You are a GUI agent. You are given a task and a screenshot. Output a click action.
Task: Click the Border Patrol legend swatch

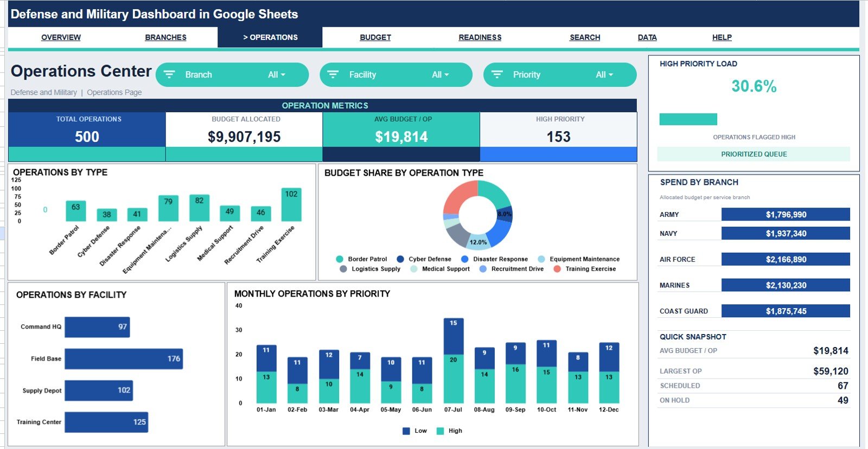point(340,259)
